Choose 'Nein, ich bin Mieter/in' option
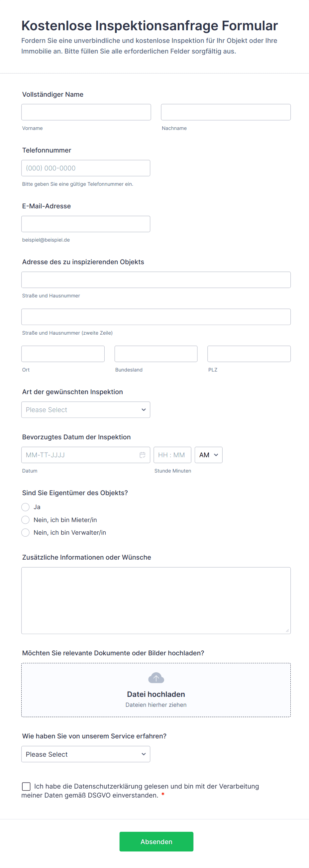Screen dimensions: 309x868 tap(26, 520)
